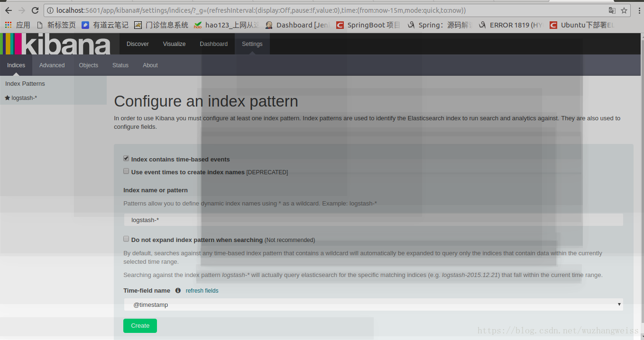Switch to the Objects sub-tab

[x=88, y=65]
